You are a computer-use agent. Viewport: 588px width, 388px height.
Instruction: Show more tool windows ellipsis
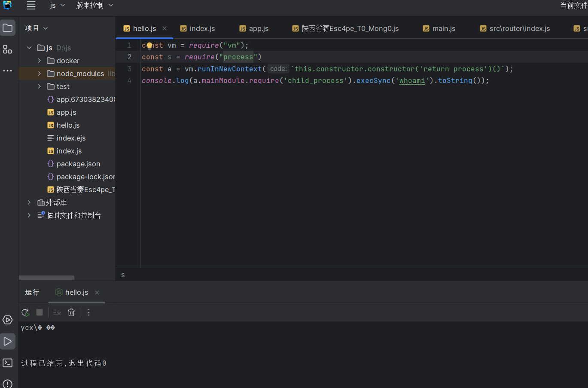coord(8,70)
